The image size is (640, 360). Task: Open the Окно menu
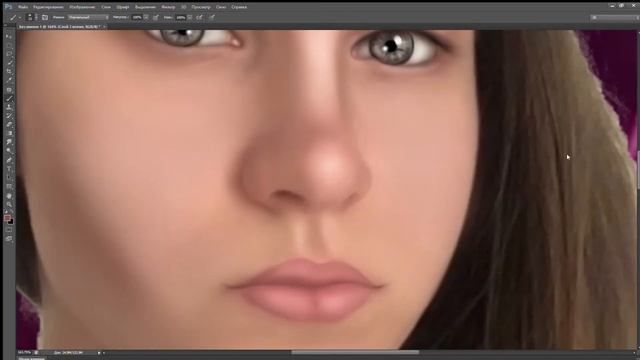pos(221,7)
